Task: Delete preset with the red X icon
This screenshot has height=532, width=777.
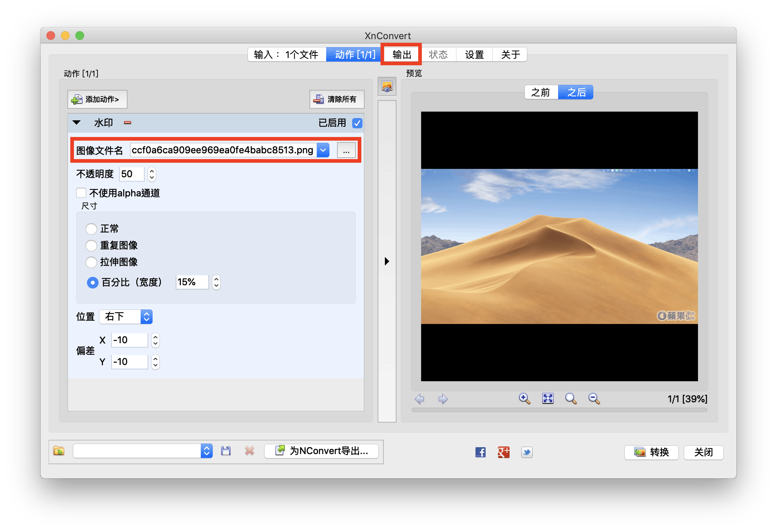Action: click(x=249, y=451)
